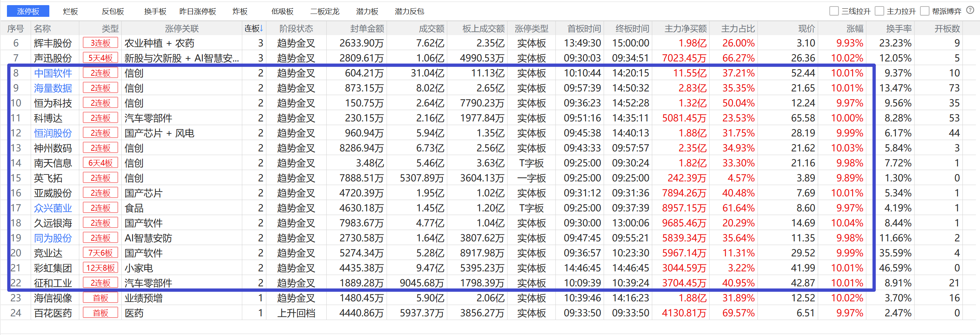This screenshot has height=335, width=980.
Task: Click the 3连板 tag for 辉丰股份
Action: (x=100, y=43)
